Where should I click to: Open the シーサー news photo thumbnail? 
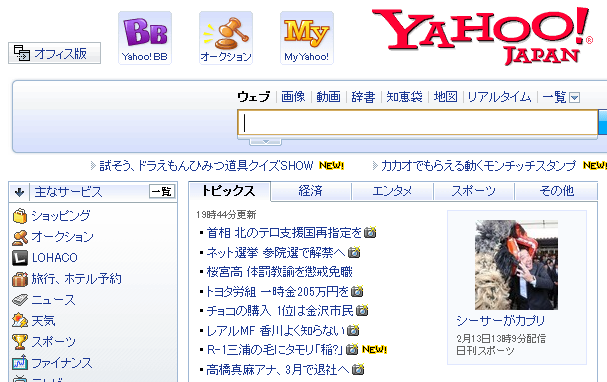(x=516, y=265)
